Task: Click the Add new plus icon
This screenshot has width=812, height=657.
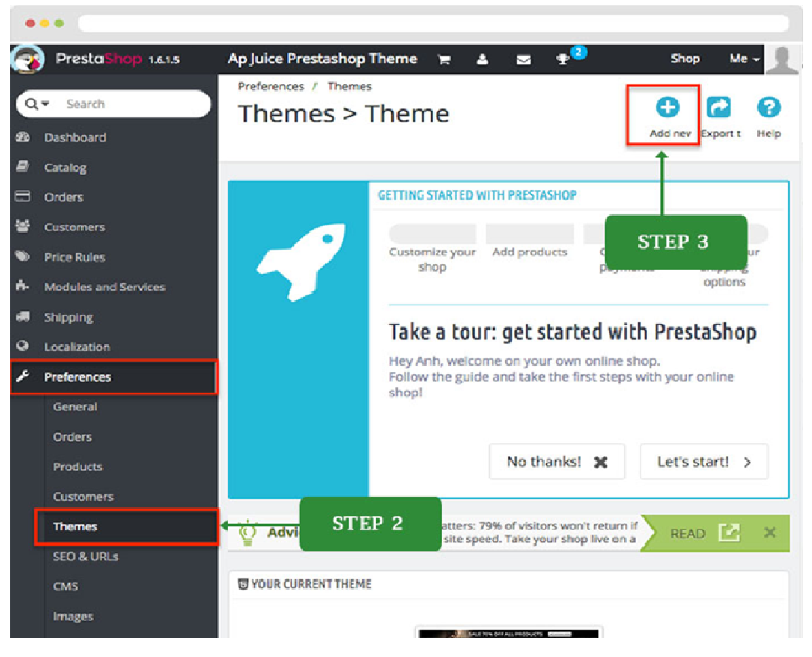Action: pos(667,107)
